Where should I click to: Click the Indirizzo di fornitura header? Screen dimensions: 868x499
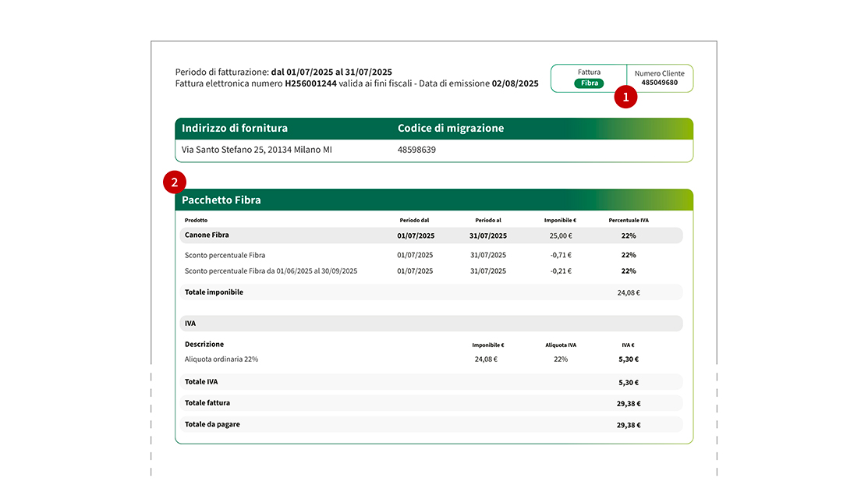click(235, 128)
